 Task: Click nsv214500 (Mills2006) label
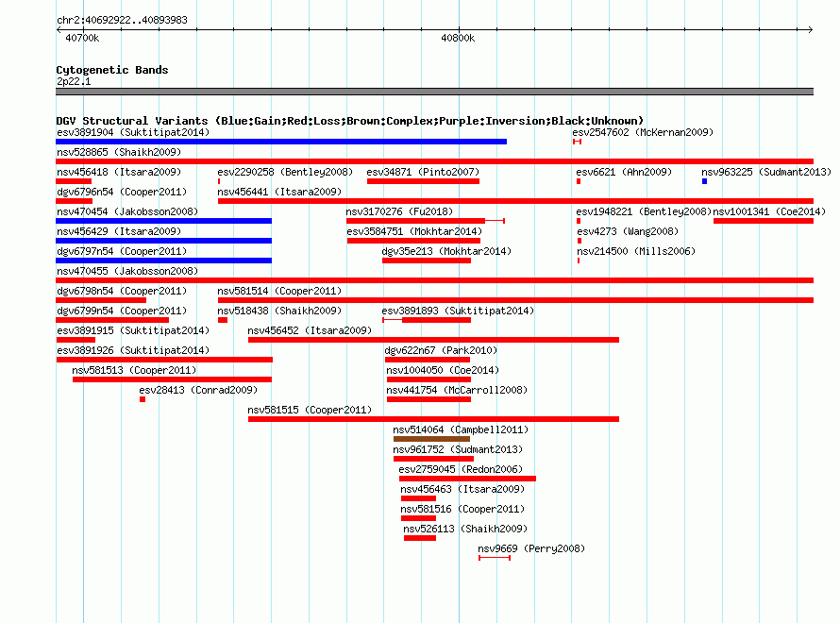[636, 251]
